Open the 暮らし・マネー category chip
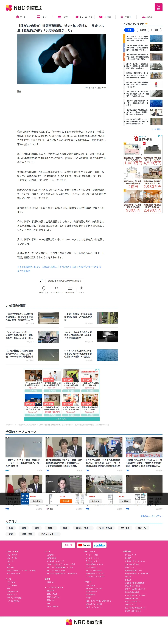 [83, 528]
